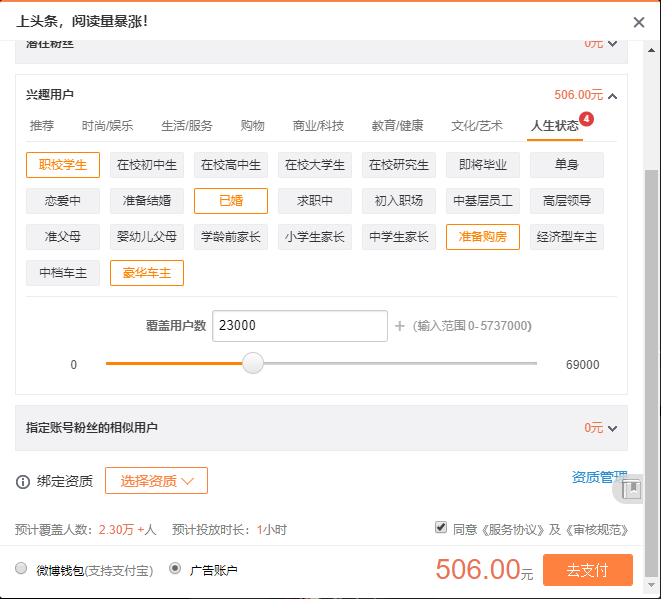Screen dimensions: 661x599
Task: Select the 初入职场 tag
Action: click(x=399, y=201)
